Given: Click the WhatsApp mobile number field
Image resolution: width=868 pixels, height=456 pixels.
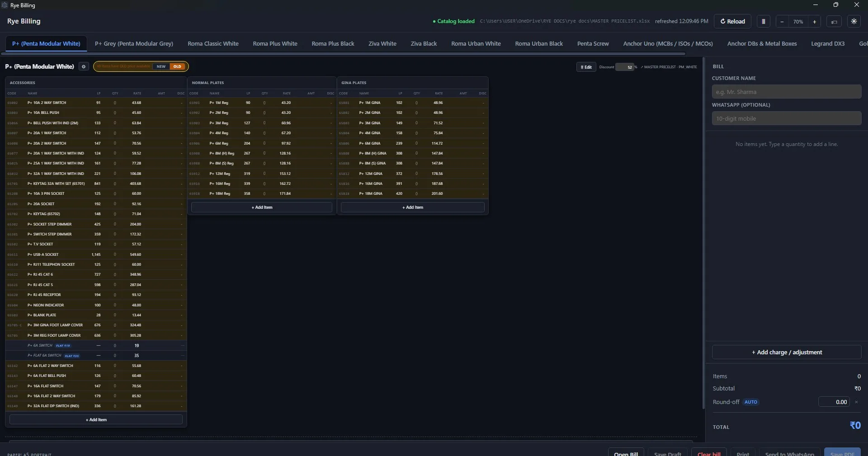Looking at the screenshot, I should (786, 118).
